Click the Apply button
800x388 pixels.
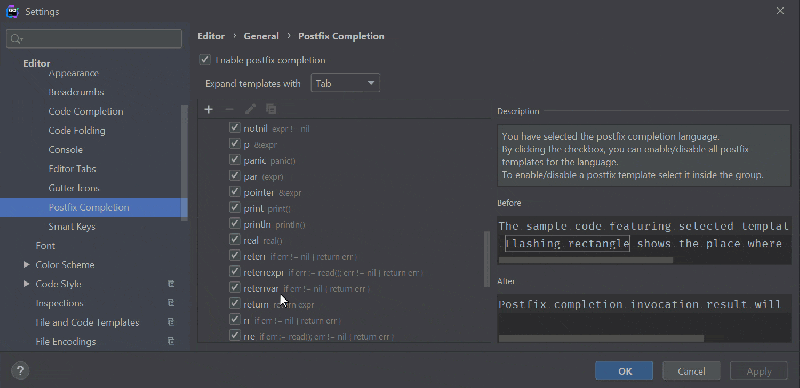click(759, 371)
